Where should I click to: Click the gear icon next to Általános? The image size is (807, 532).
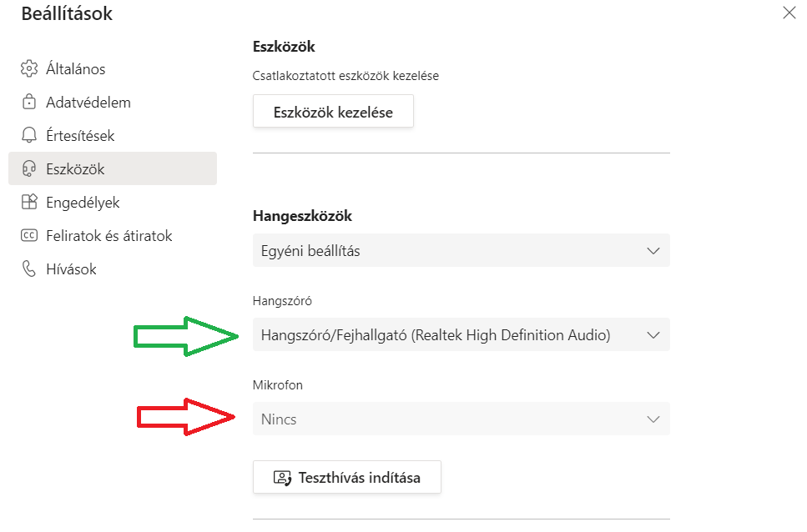coord(29,69)
